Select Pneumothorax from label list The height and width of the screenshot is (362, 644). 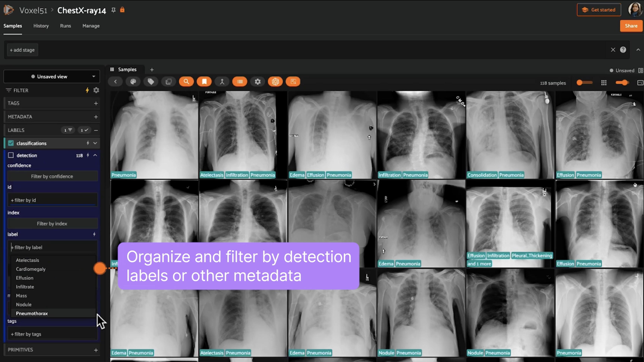coord(32,313)
